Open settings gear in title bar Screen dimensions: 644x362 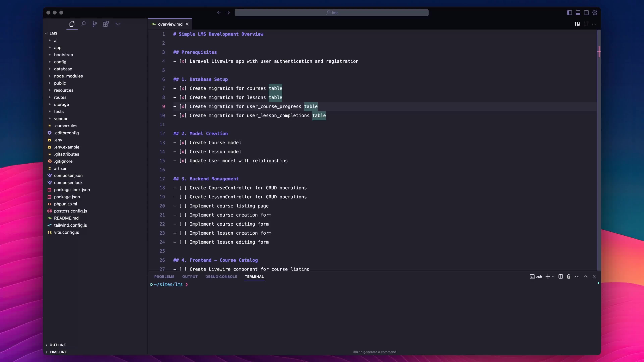[x=595, y=13]
